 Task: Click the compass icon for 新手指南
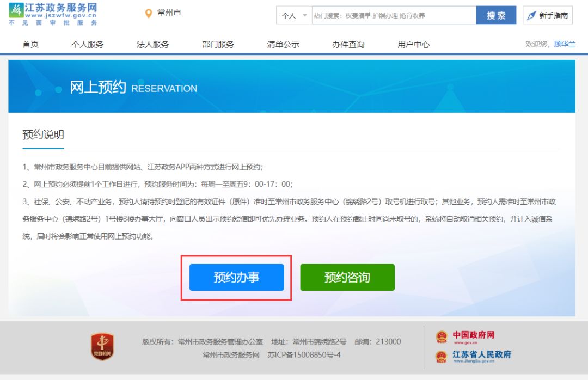[531, 16]
